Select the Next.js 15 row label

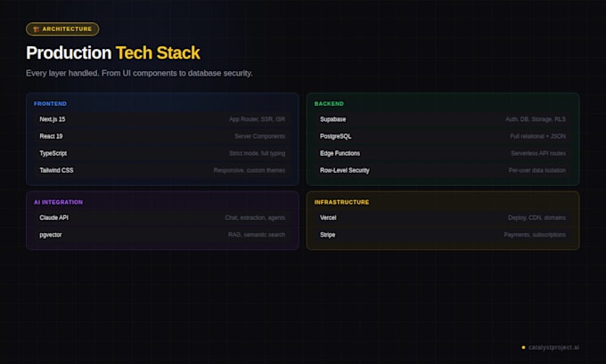[x=53, y=119]
